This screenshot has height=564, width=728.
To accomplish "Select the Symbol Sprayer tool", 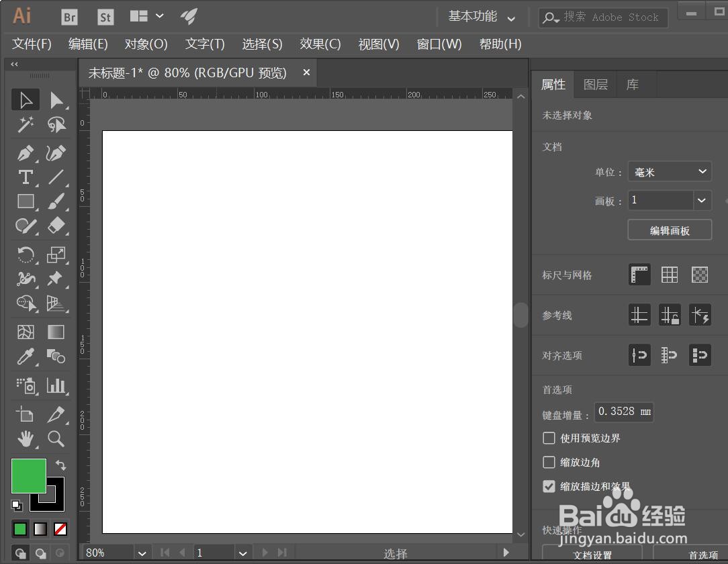I will click(26, 385).
